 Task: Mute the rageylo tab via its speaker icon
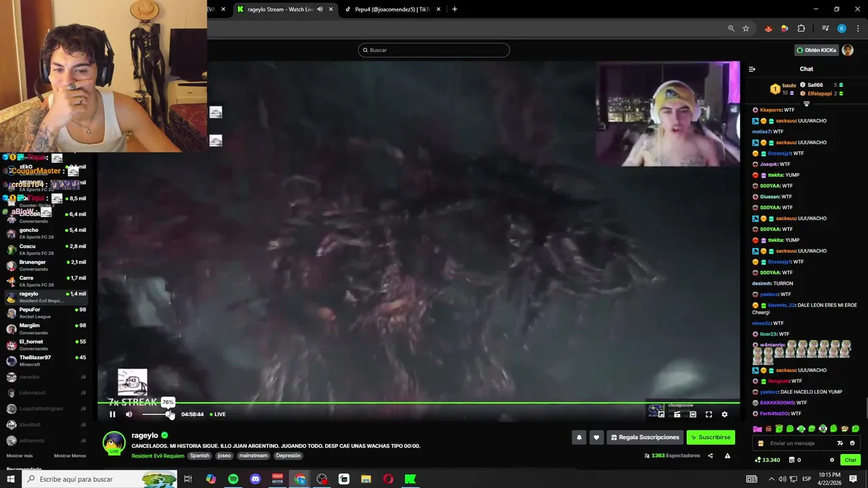tap(320, 9)
